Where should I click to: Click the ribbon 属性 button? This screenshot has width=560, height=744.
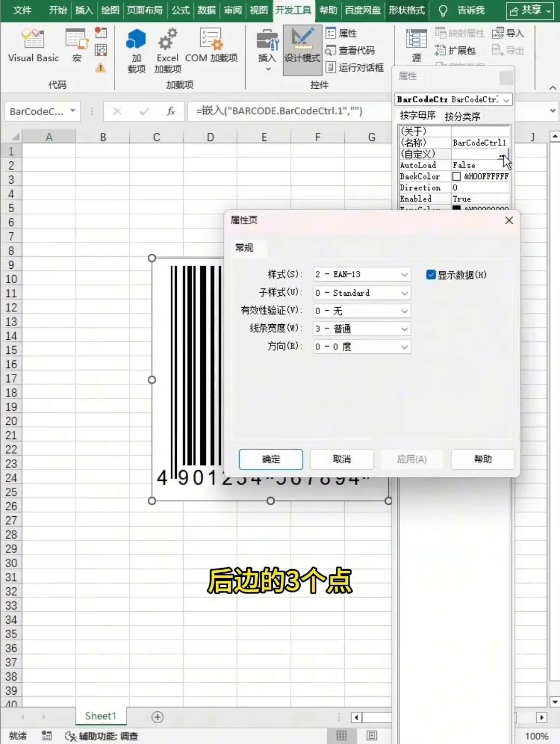coord(342,33)
